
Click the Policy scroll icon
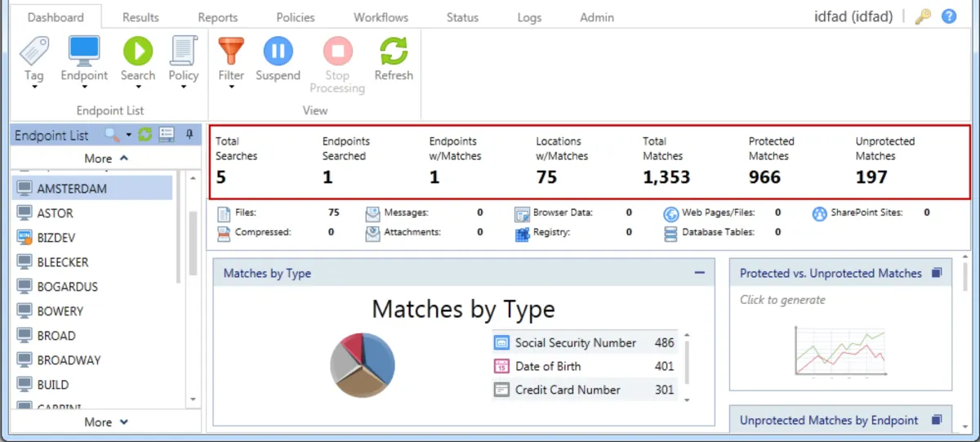184,51
